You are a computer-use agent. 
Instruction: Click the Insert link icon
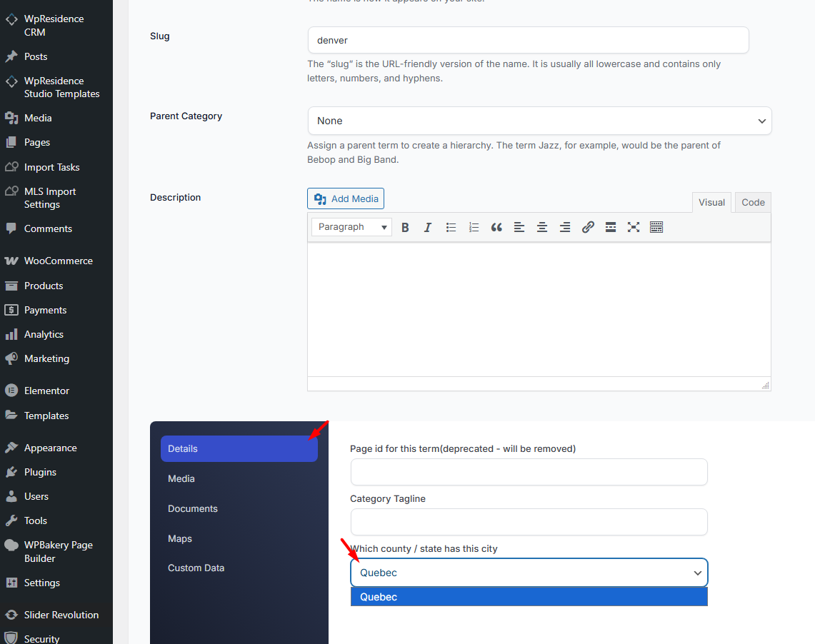(588, 227)
